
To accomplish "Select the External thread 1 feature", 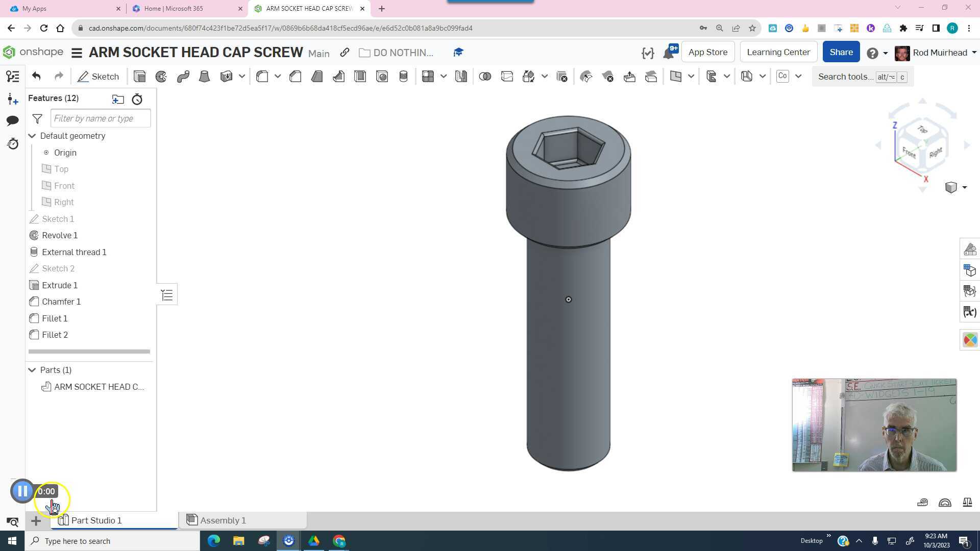I will 74,252.
